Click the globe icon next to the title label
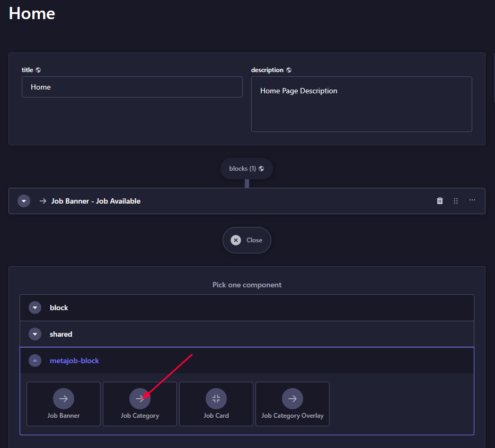This screenshot has height=448, width=495. click(38, 70)
